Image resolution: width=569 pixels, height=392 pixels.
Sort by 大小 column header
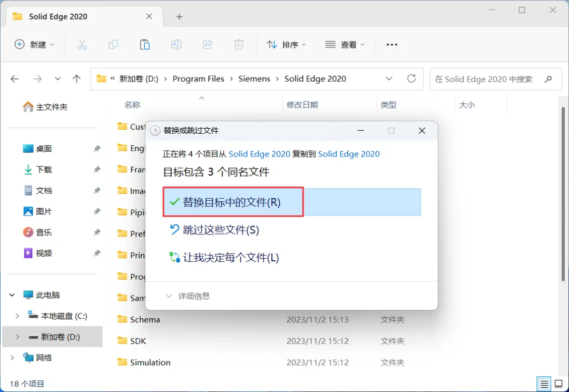pyautogui.click(x=467, y=105)
